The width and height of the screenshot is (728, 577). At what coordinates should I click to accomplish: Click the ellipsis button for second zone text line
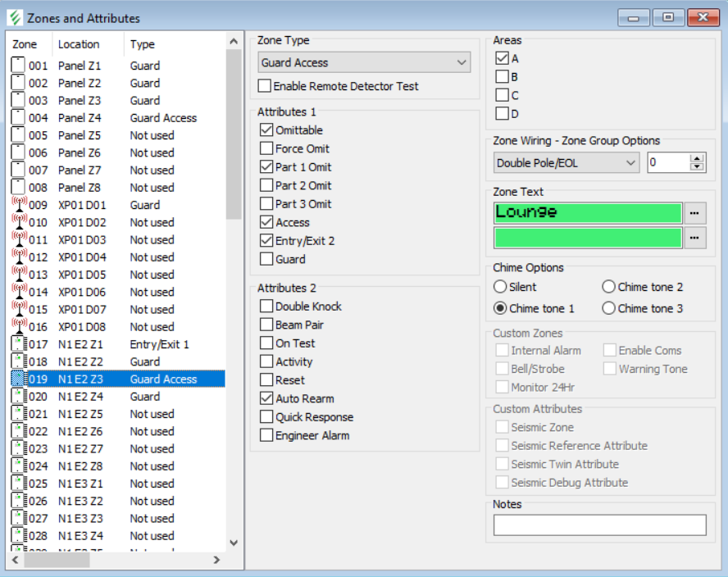tap(695, 238)
